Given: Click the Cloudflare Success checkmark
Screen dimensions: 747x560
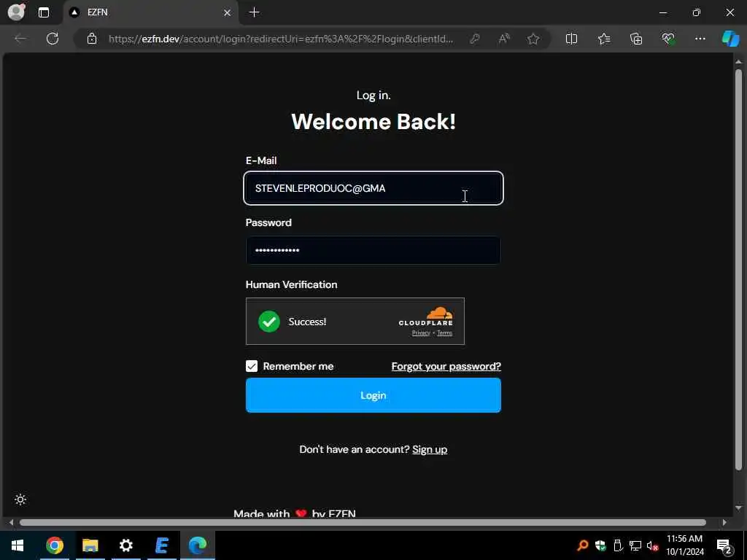Looking at the screenshot, I should [268, 322].
